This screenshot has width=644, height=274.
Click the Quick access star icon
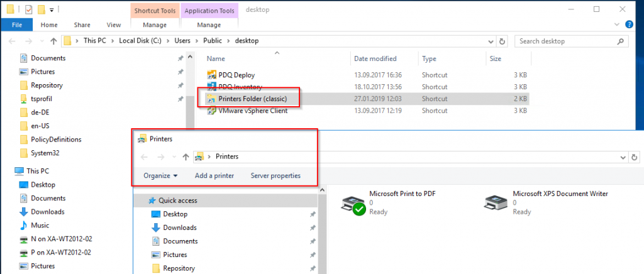[152, 200]
